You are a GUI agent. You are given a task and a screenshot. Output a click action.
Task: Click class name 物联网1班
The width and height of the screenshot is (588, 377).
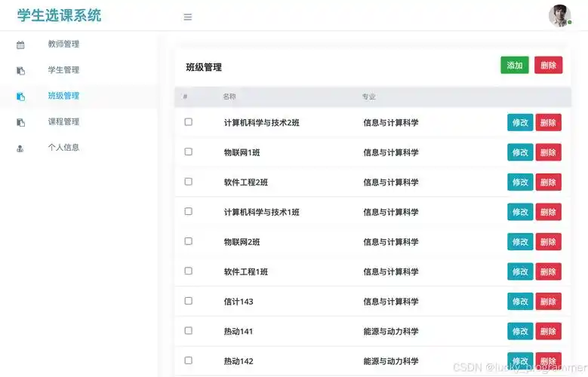(x=242, y=152)
